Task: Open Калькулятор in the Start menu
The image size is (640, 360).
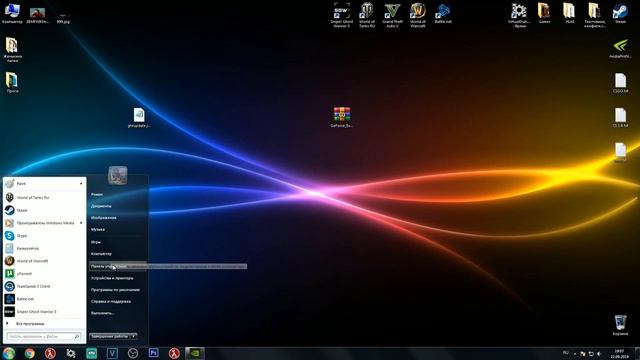Action: click(44, 248)
